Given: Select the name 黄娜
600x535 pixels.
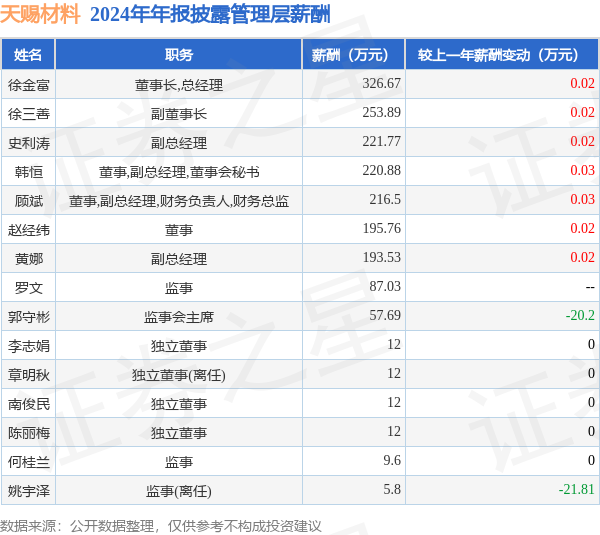Looking at the screenshot, I should [x=29, y=259].
